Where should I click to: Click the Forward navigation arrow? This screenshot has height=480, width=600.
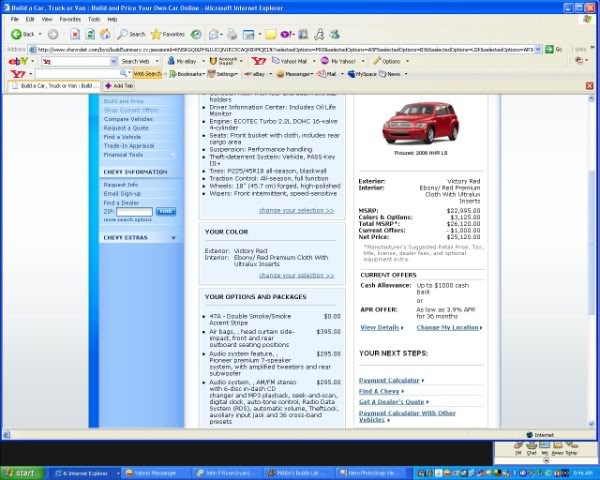pos(53,34)
